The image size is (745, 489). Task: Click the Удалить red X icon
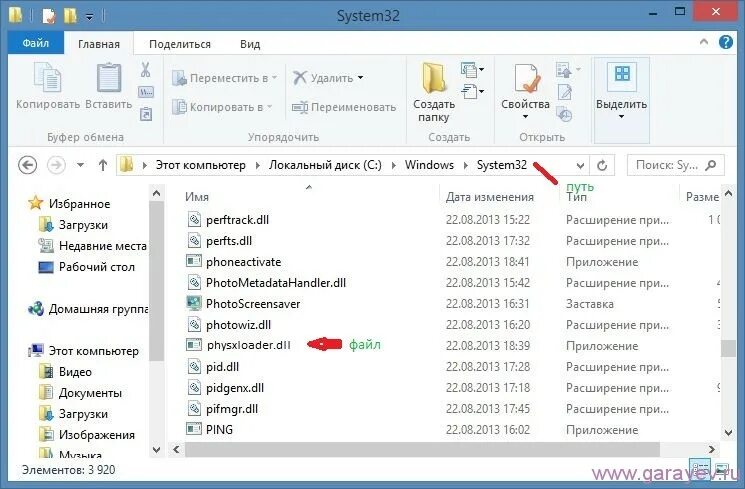point(300,77)
